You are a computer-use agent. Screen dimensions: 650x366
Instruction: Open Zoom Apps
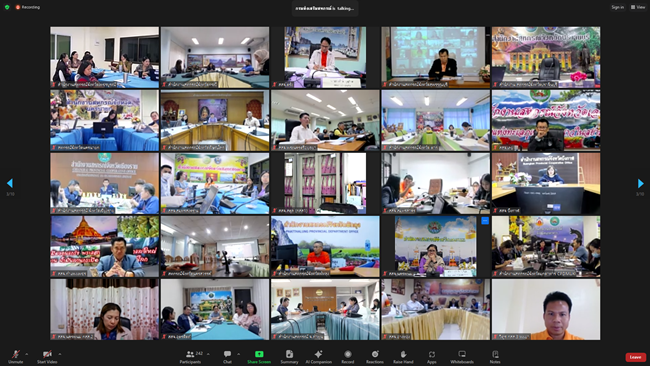[432, 356]
